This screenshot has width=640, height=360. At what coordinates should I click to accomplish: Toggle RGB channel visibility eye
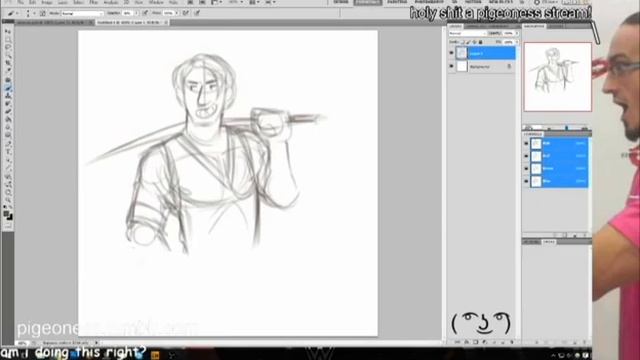coord(526,143)
